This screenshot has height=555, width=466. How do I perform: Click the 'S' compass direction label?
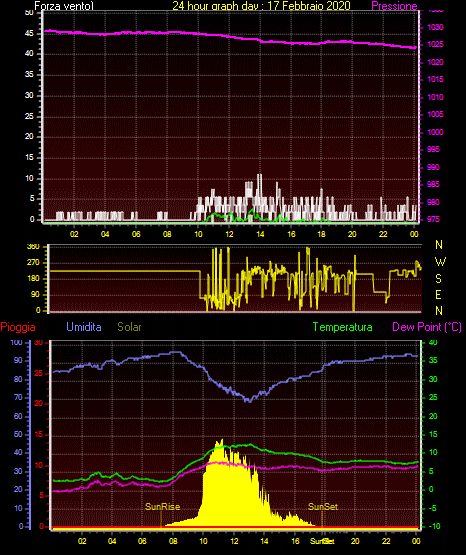[438, 279]
